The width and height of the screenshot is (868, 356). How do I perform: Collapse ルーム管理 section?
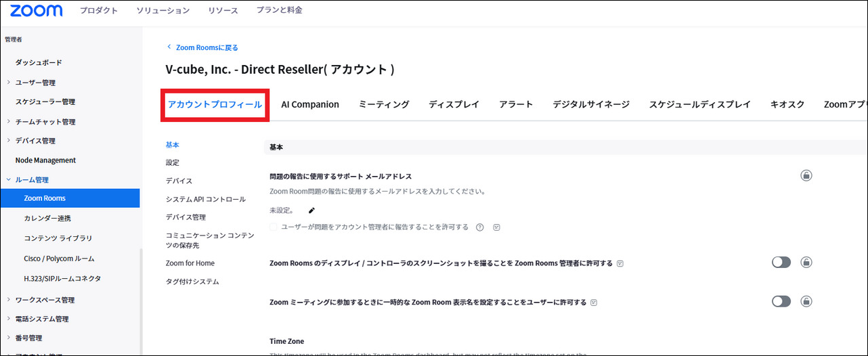coord(8,180)
